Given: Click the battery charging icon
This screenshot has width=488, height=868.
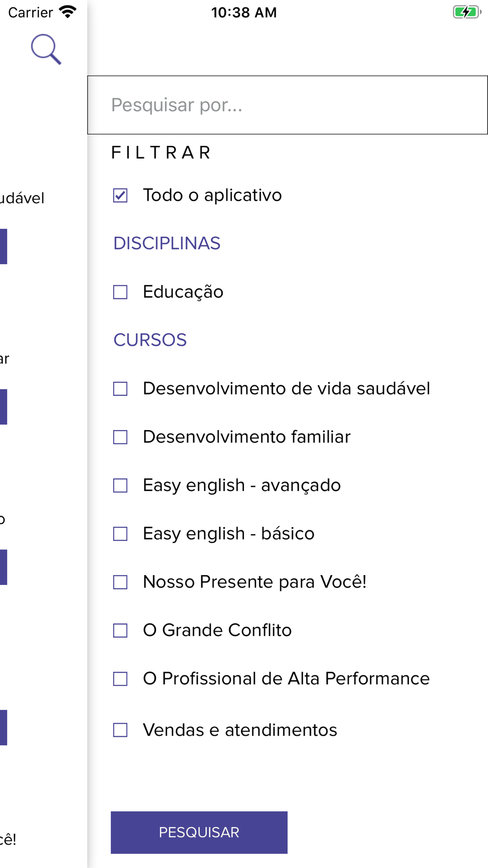Looking at the screenshot, I should click(x=466, y=12).
